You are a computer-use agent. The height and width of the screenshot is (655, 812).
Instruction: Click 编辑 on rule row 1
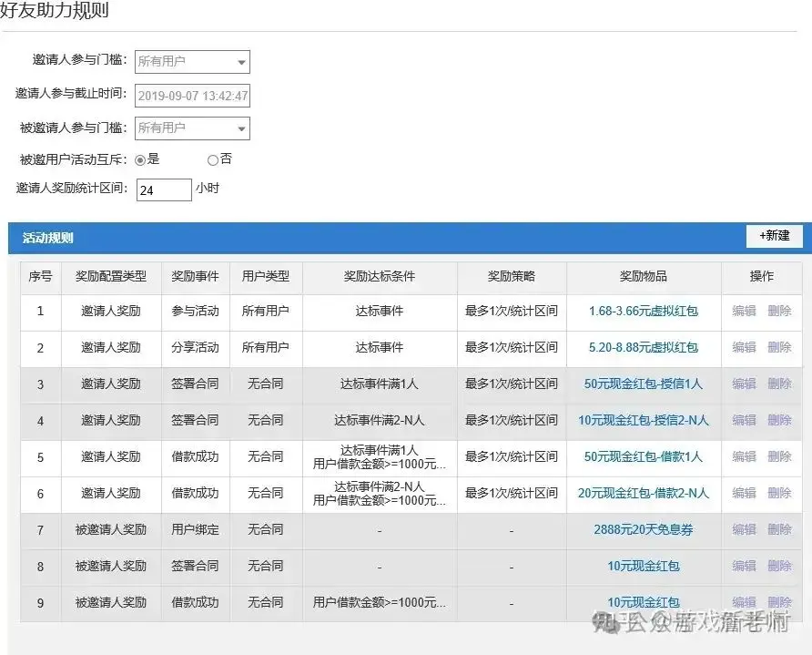point(743,312)
